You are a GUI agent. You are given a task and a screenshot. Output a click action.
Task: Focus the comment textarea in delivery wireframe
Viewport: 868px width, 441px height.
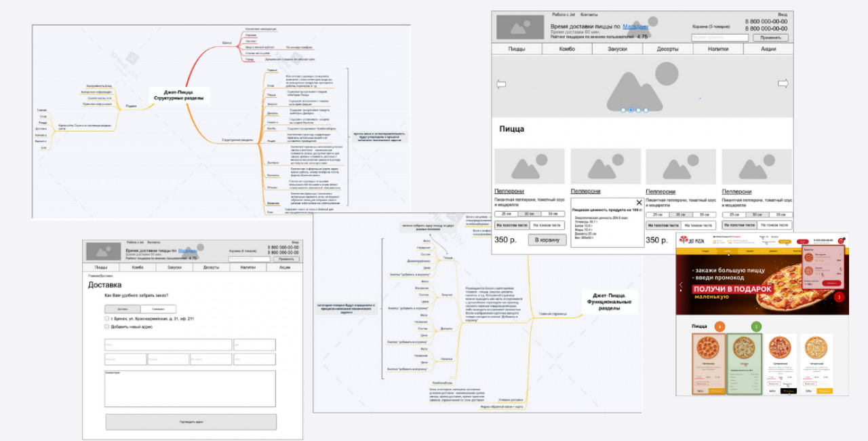point(190,389)
